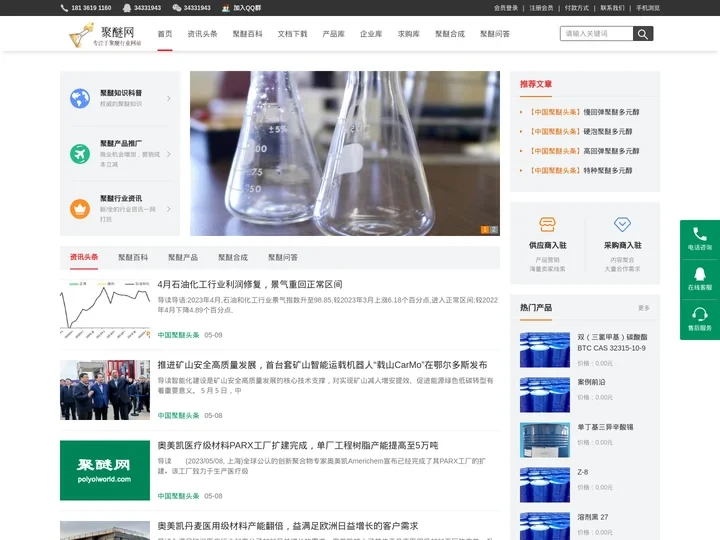The image size is (720, 540).
Task: Switch to the 聚醚百科 content tab
Action: [x=133, y=257]
